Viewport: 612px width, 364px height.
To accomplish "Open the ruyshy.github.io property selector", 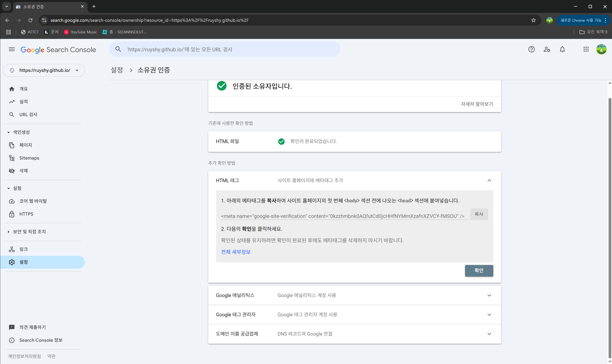I will 44,70.
